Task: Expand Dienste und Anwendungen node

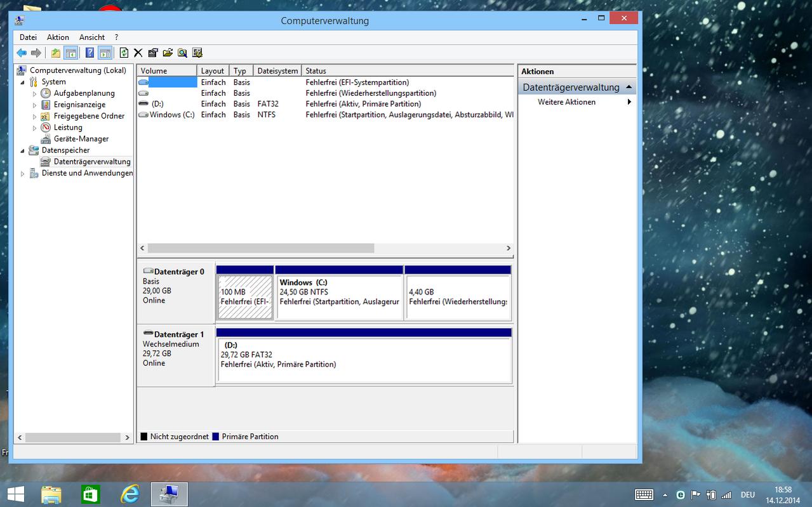Action: tap(23, 174)
